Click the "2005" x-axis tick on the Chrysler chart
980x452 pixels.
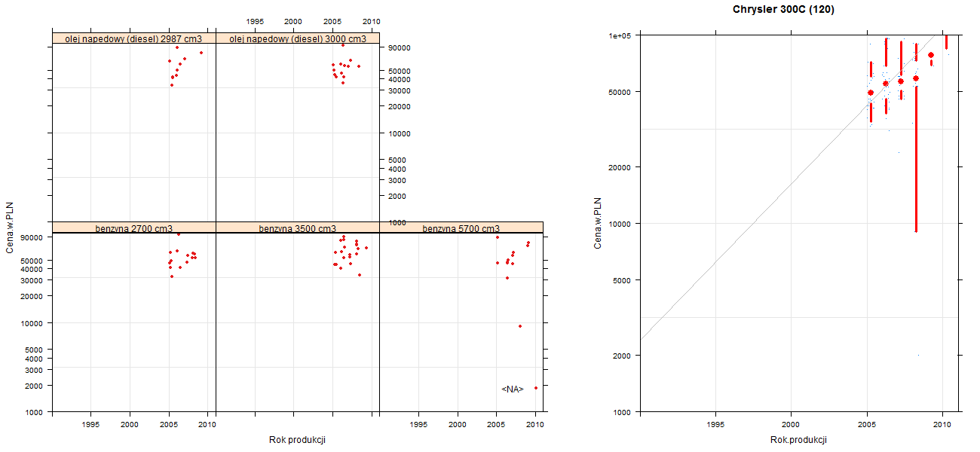(866, 425)
